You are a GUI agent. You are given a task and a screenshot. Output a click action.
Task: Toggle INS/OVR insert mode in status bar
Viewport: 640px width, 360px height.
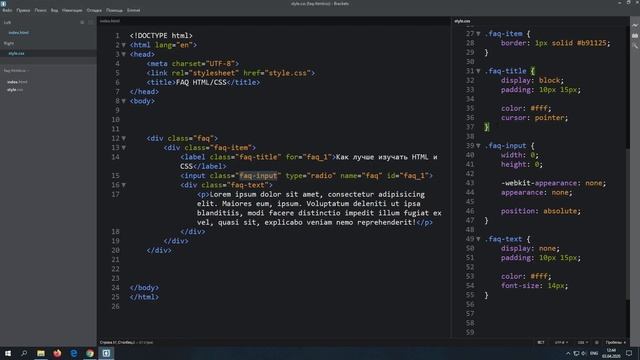tap(541, 342)
